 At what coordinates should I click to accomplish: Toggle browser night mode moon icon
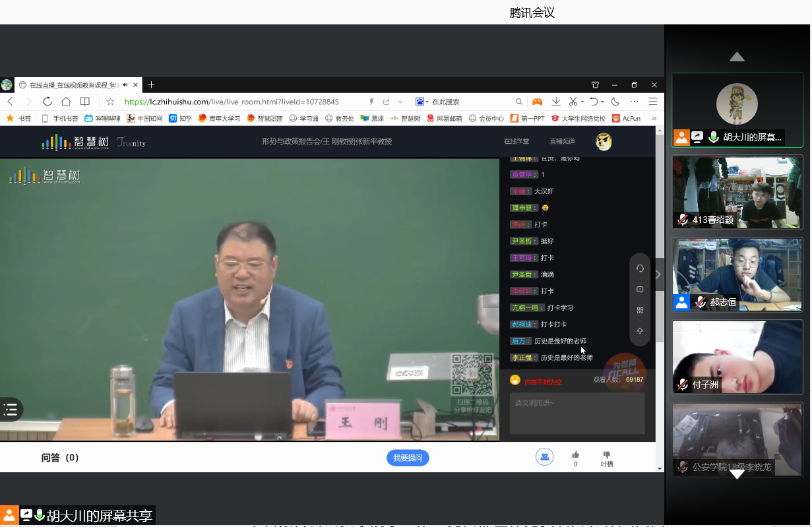pos(615,102)
